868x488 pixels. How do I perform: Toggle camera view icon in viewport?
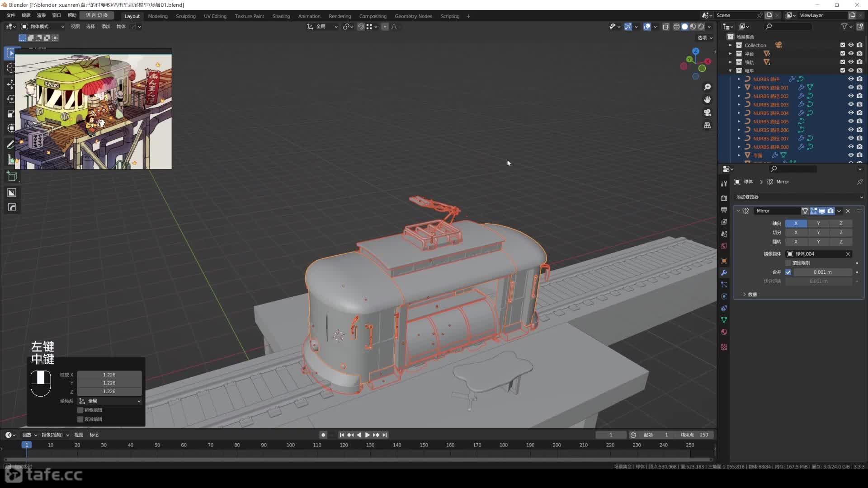708,113
